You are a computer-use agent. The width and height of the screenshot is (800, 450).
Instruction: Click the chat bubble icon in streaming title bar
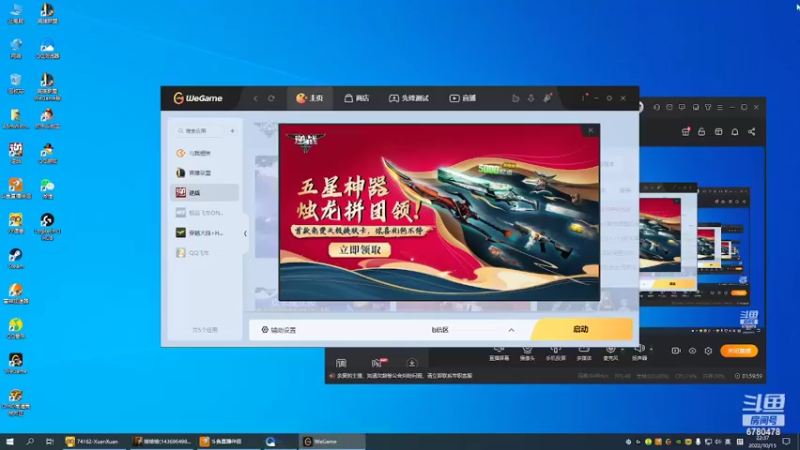pyautogui.click(x=682, y=107)
